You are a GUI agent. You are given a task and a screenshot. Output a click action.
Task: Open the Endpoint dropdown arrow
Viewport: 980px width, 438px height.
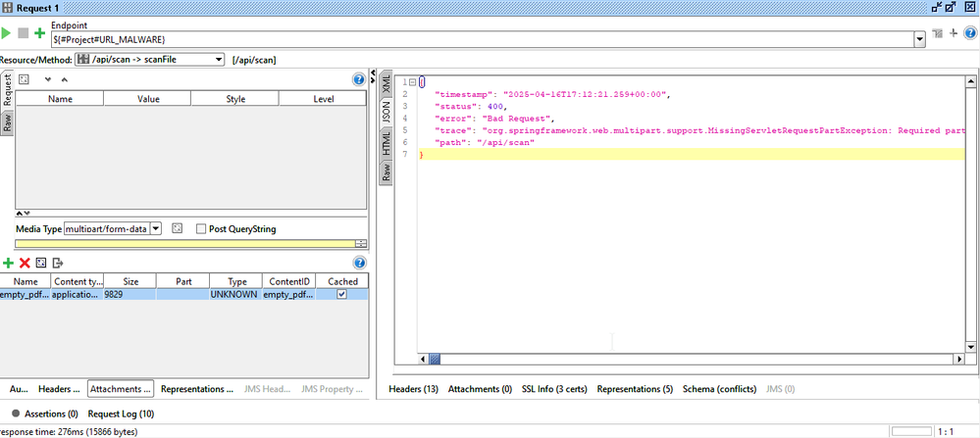(919, 39)
